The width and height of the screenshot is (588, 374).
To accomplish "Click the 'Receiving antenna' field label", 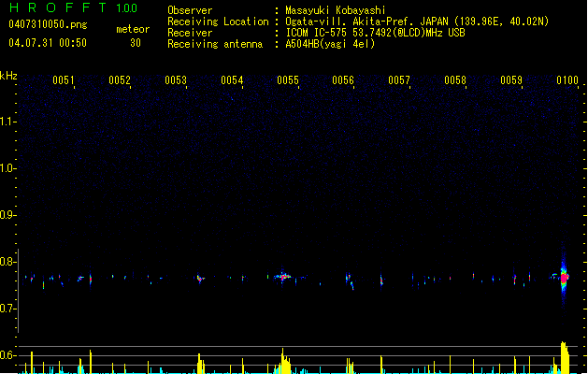I will (x=215, y=44).
